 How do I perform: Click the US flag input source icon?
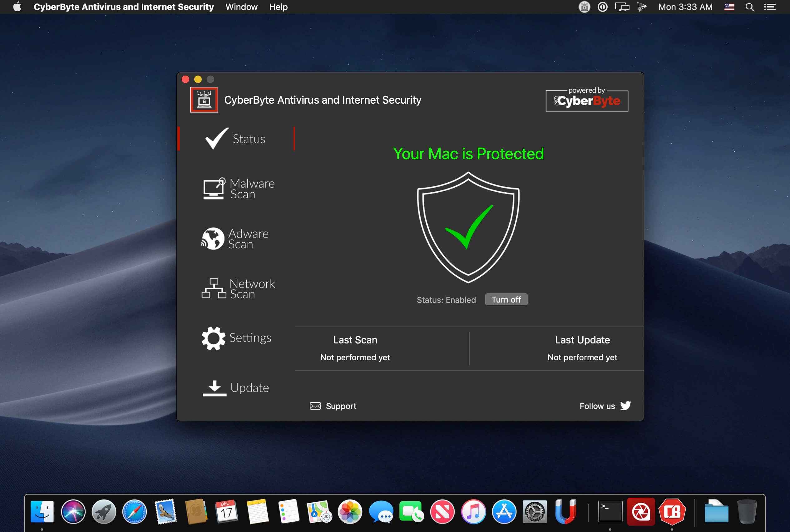(x=729, y=7)
